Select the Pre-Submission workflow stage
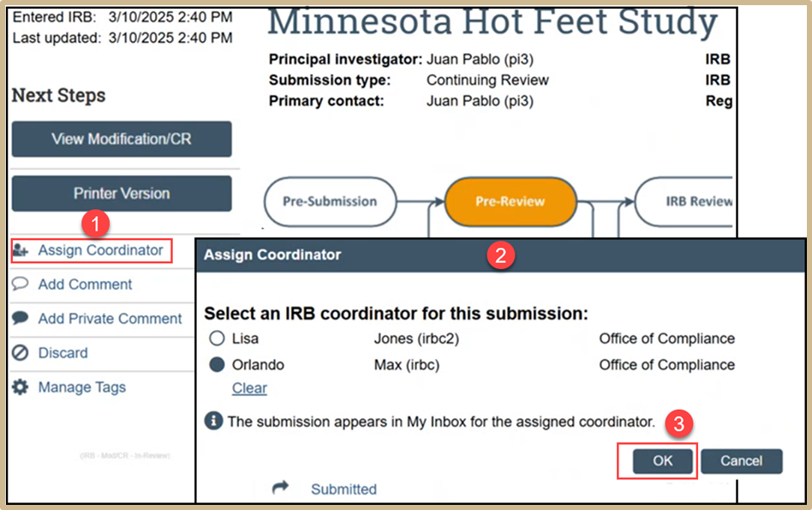The height and width of the screenshot is (510, 812). coord(331,201)
